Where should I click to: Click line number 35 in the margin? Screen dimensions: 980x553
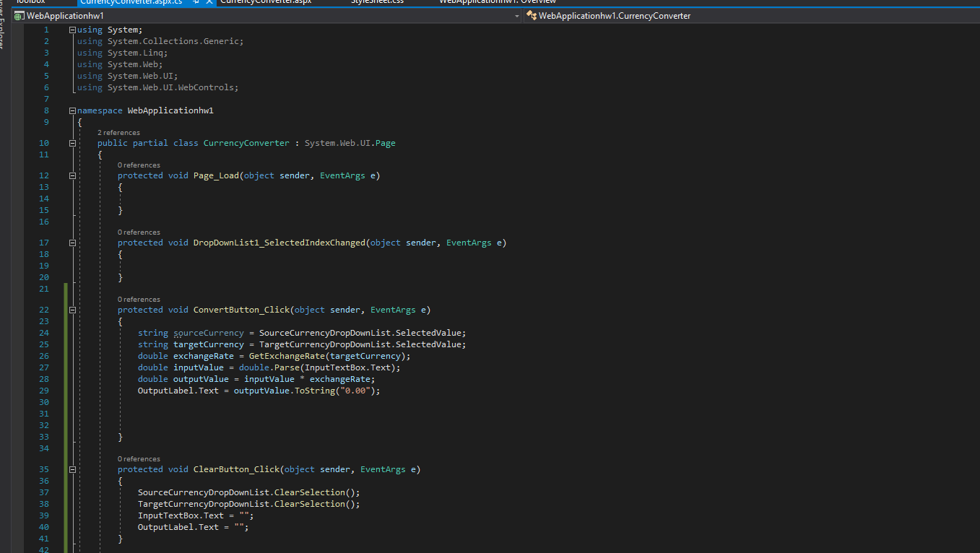click(44, 469)
